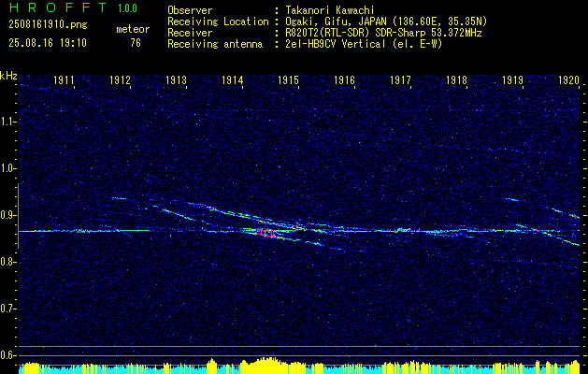Select the 1.1 frequency axis label
The width and height of the screenshot is (588, 374).
coord(7,122)
